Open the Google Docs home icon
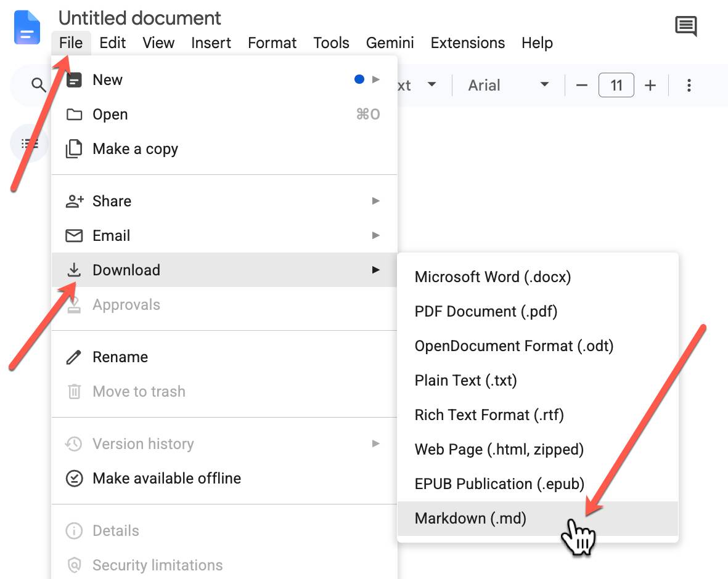 (x=27, y=28)
